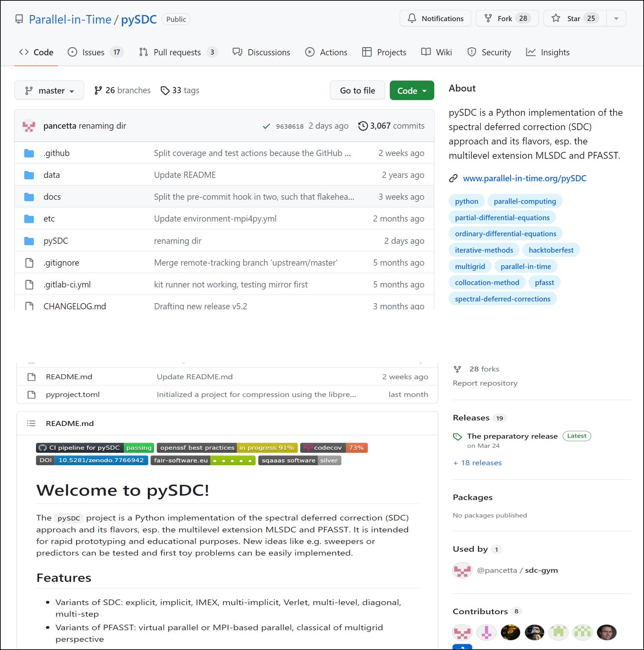Screen dimensions: 644x650
Task: Select the parallel-in-time topic tag
Action: (x=525, y=266)
